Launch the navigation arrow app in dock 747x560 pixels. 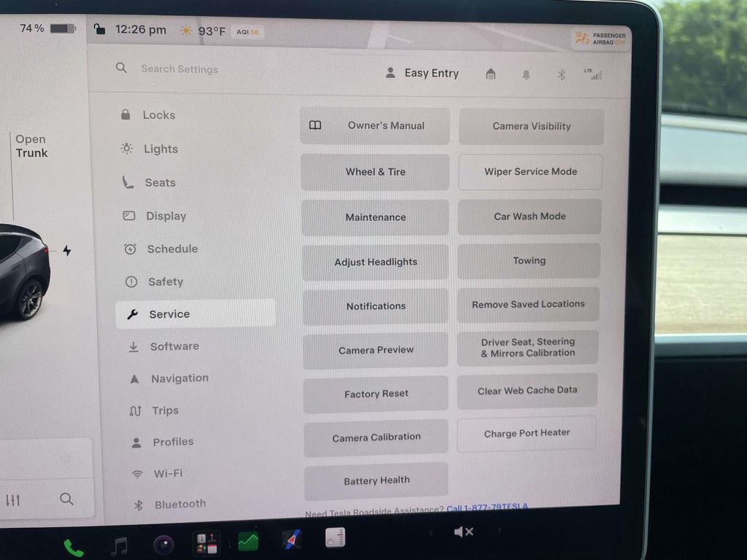pyautogui.click(x=292, y=539)
